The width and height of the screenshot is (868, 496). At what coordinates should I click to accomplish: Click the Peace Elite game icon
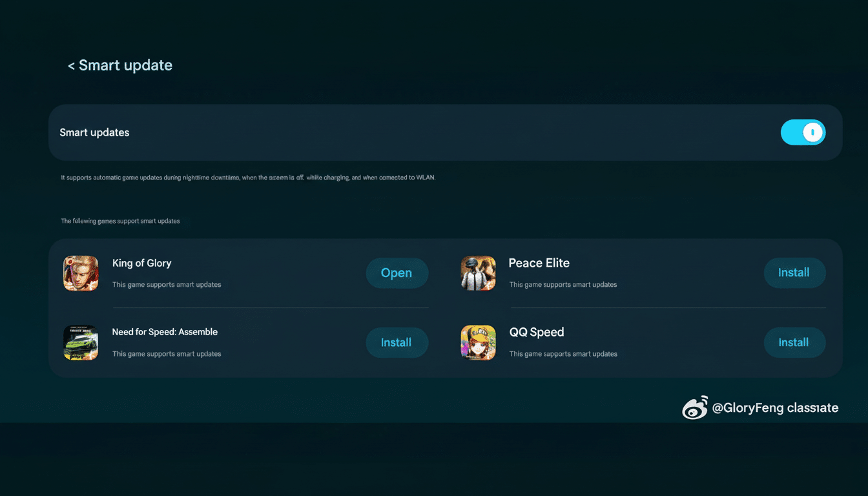478,273
